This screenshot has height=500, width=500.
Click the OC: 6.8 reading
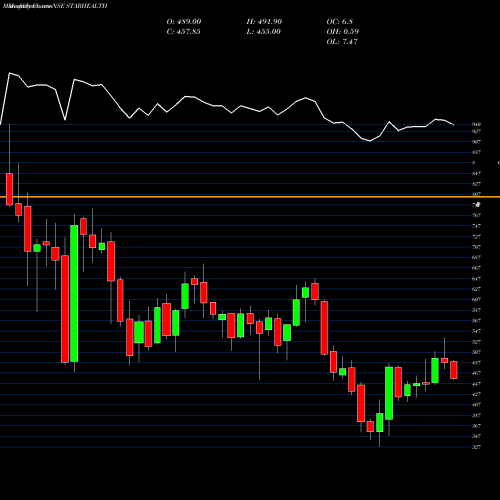[x=340, y=21]
